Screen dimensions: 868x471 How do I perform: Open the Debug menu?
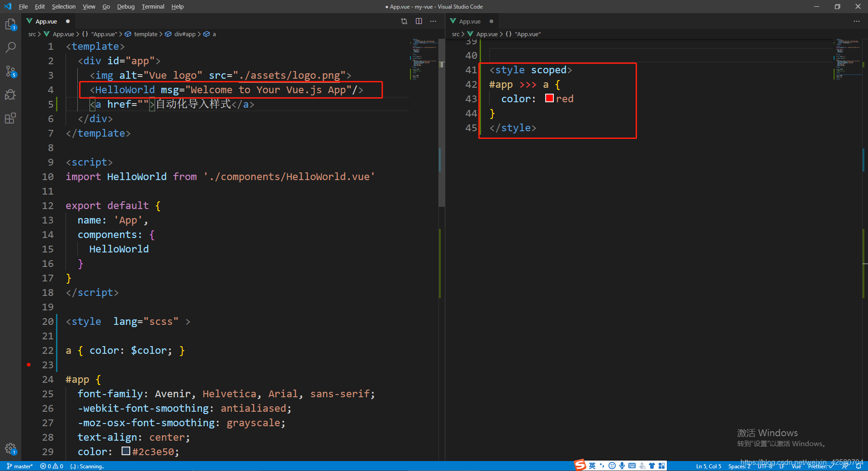point(126,6)
